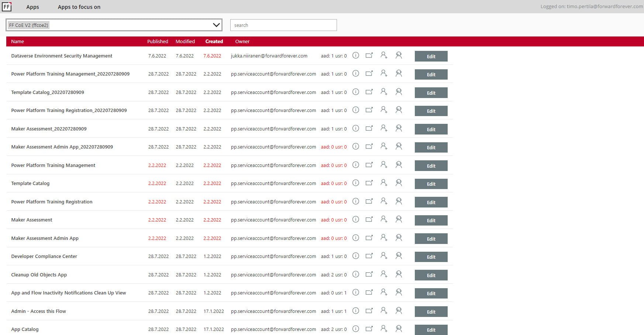The height and width of the screenshot is (335, 644).
Task: Sort by the Name column header
Action: coord(17,41)
